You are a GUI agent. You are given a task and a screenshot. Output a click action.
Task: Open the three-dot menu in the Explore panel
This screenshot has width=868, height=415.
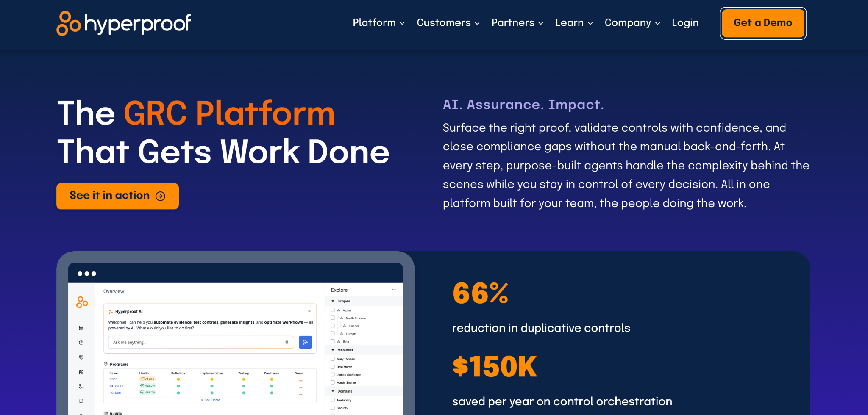tap(394, 290)
